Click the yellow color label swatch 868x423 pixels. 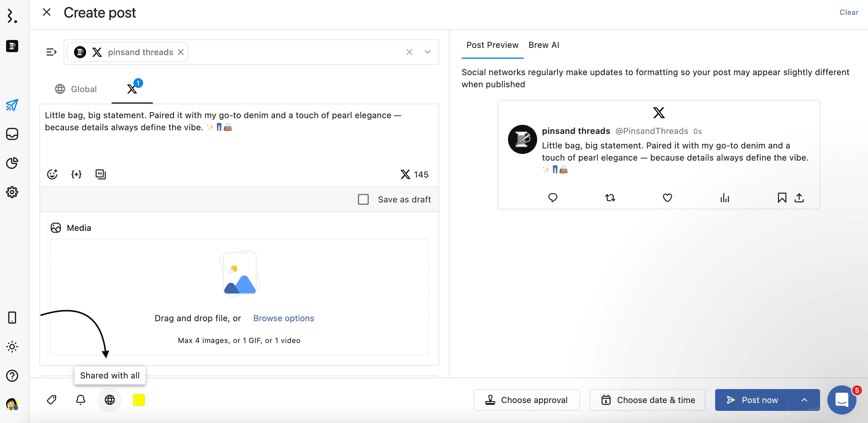[x=139, y=400]
